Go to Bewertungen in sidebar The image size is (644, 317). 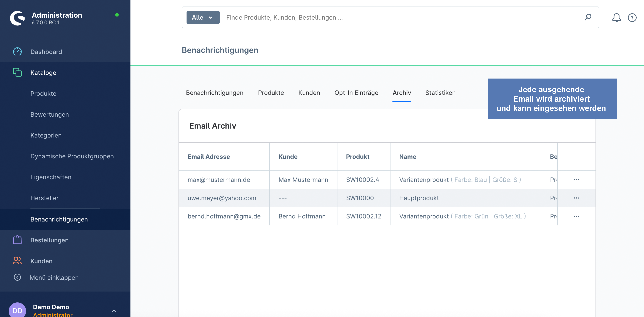pos(50,114)
